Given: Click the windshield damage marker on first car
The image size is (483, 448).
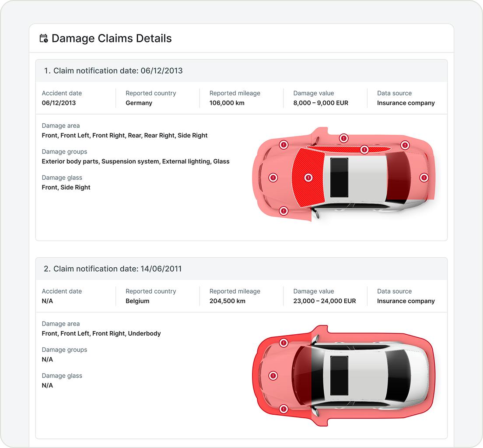Looking at the screenshot, I should click(x=308, y=178).
